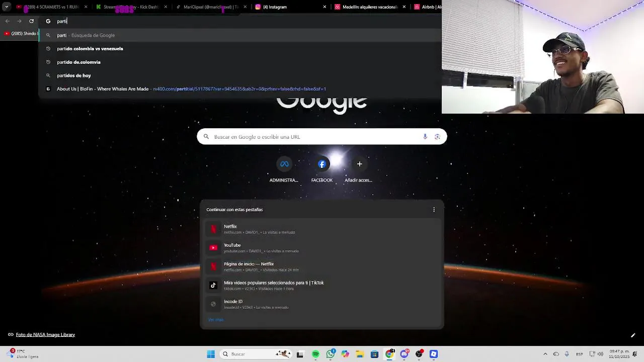Image resolution: width=644 pixels, height=362 pixels.
Task: Click the customize Chrome pencil icon
Action: [633, 335]
